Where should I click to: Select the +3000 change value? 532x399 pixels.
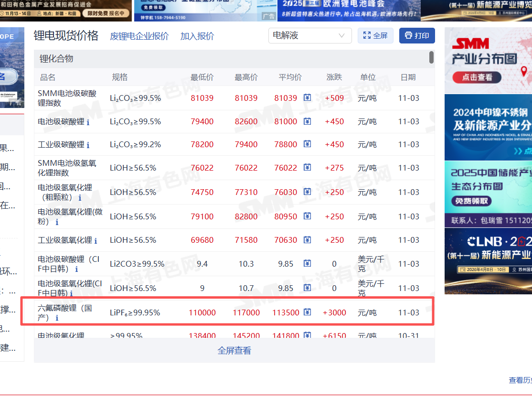click(334, 313)
